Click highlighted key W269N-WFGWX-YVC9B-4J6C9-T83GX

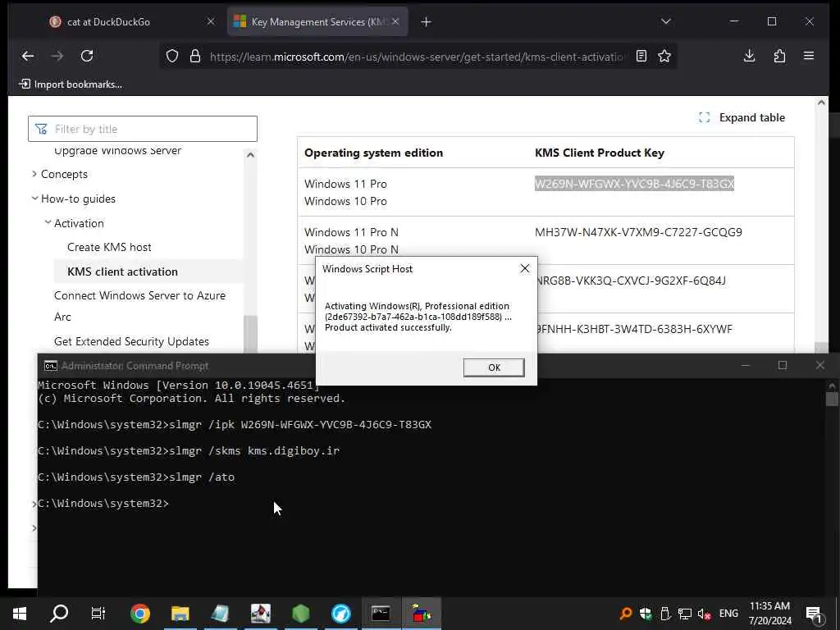pos(634,184)
